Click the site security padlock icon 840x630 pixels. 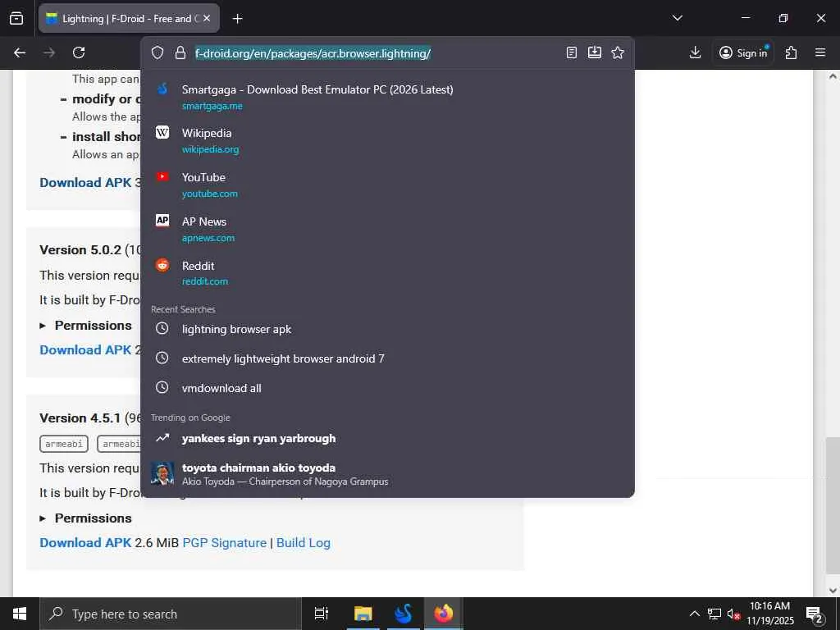point(180,52)
